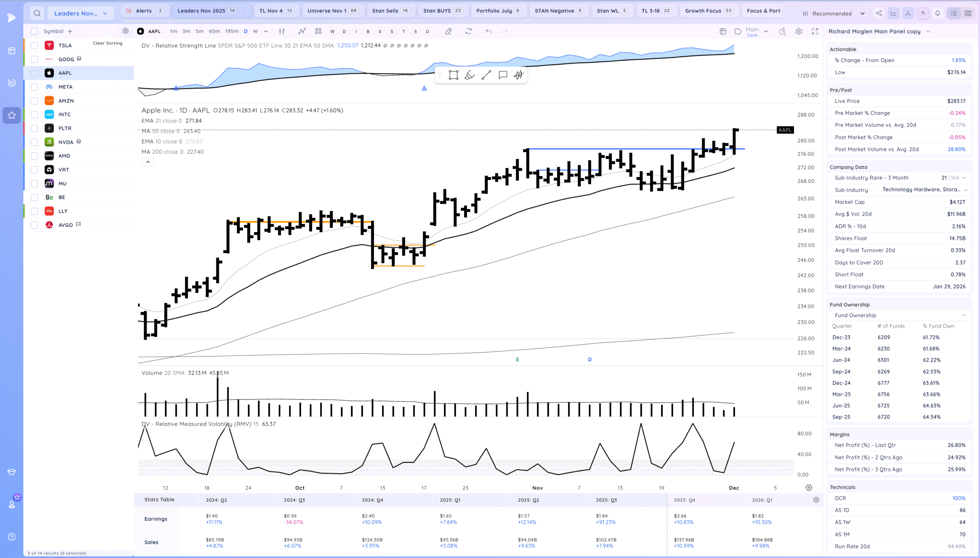Toggle fullscreen chart mode
The height and width of the screenshot is (558, 980).
tap(815, 31)
